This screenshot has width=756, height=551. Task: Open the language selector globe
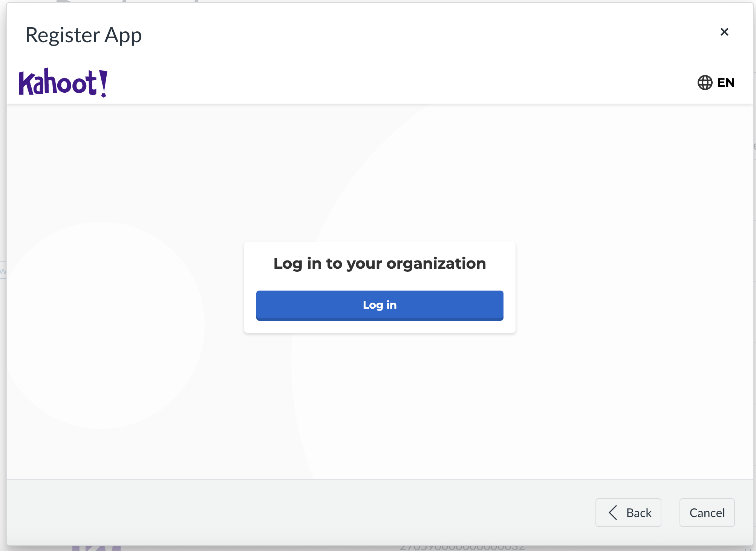705,82
